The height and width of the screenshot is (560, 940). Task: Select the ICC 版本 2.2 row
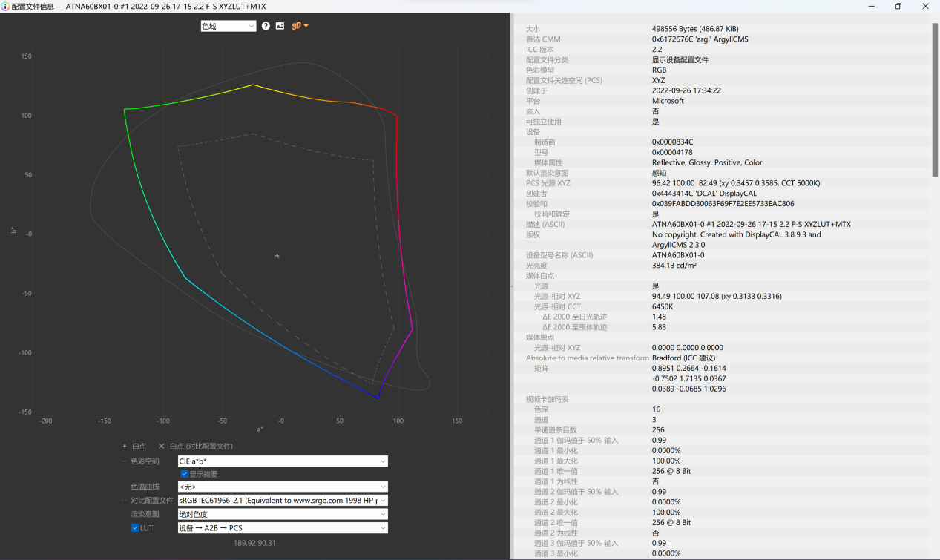[721, 50]
